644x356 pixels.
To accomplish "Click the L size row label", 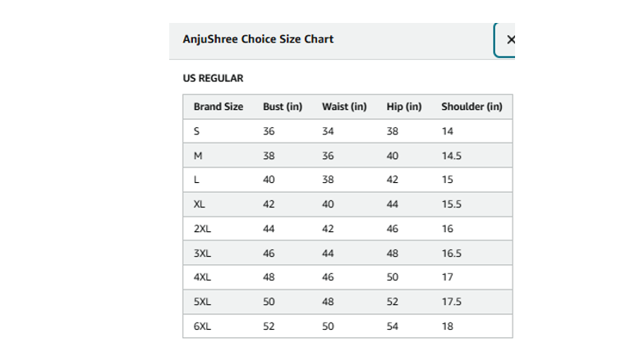I will coord(196,180).
